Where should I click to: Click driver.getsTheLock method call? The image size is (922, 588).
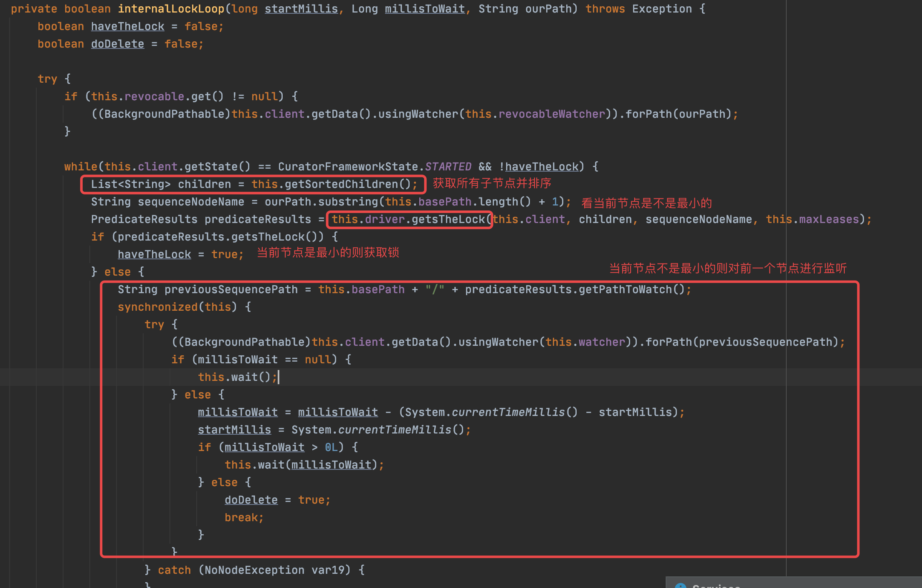coord(425,219)
